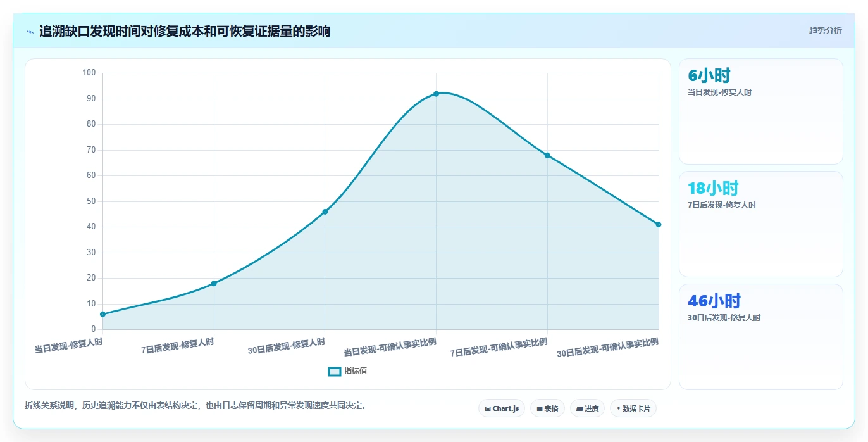Select the 表格 tag
The height and width of the screenshot is (442, 868).
(547, 408)
